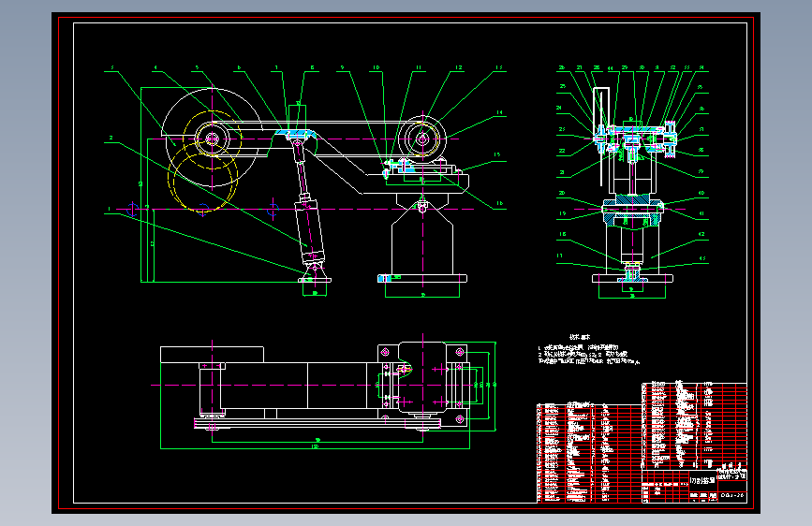Select balloon label 29 above side view

coord(625,67)
